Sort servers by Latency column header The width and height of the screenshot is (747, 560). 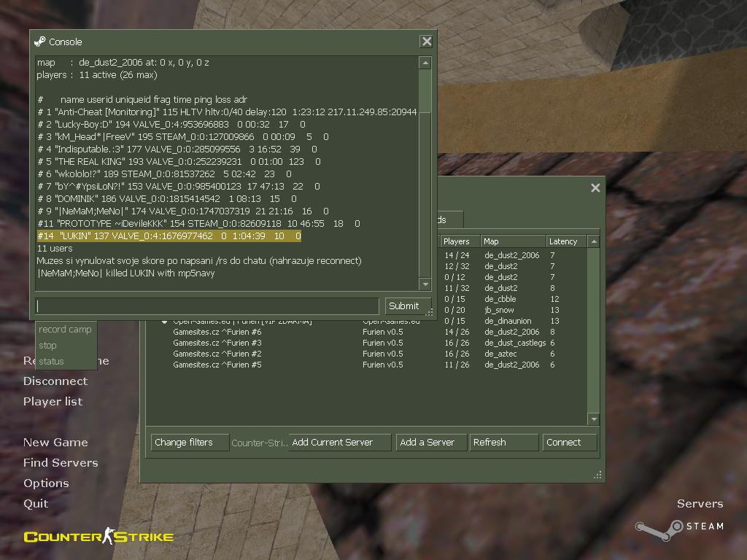(566, 241)
